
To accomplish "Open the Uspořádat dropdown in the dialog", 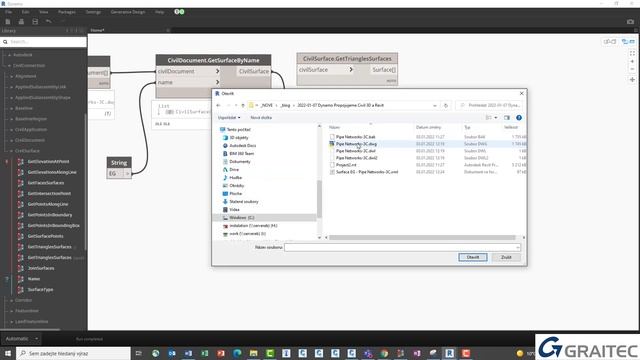I will click(x=229, y=118).
